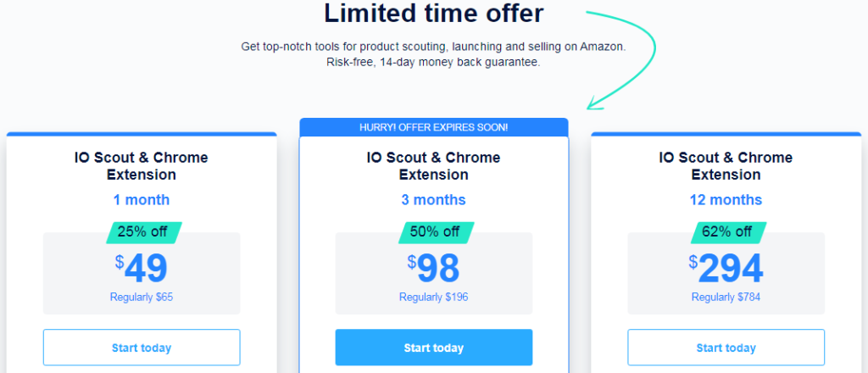The image size is (868, 373).
Task: Click the 12 months duration label
Action: point(726,200)
